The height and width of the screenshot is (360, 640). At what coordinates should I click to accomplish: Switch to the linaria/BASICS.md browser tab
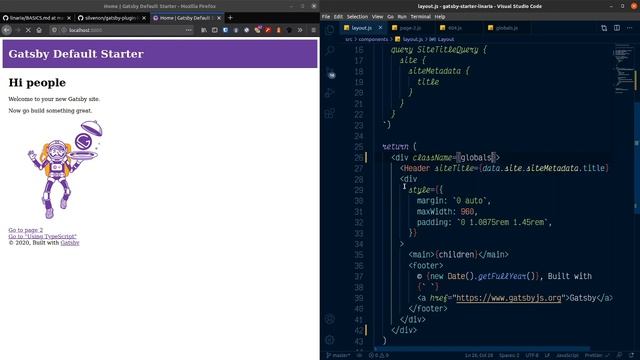point(37,18)
